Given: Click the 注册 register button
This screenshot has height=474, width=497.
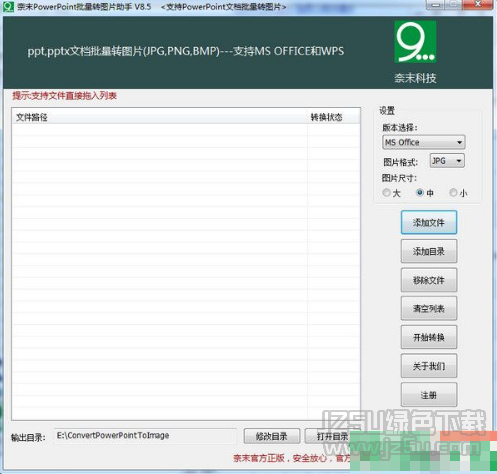Looking at the screenshot, I should (429, 395).
